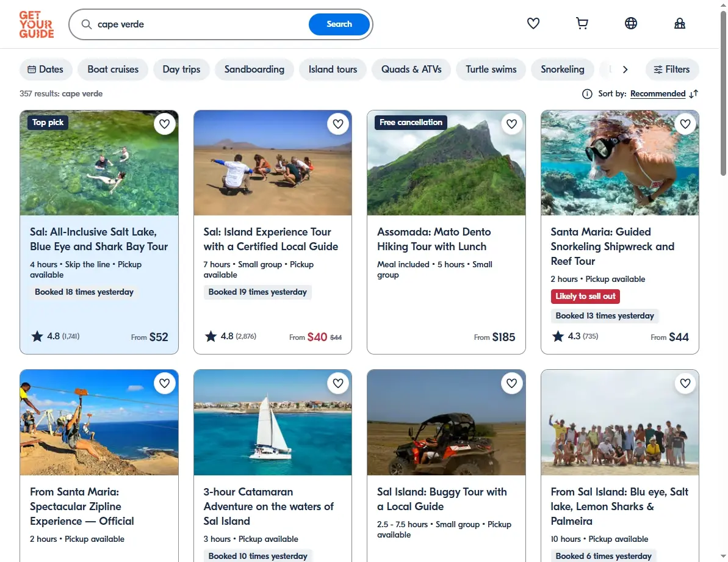Image resolution: width=728 pixels, height=562 pixels.
Task: Open the profile account icon
Action: click(x=679, y=23)
